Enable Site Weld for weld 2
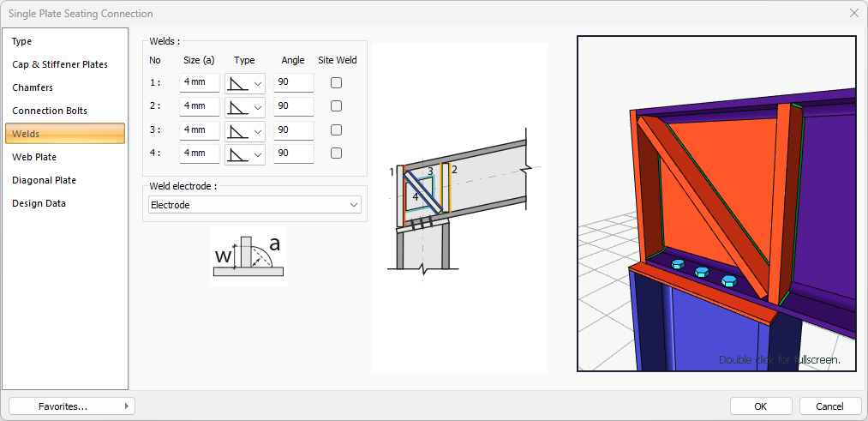The width and height of the screenshot is (868, 421). click(336, 105)
